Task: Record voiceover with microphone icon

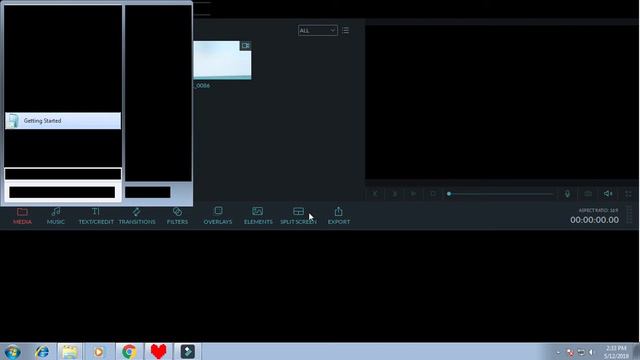Action: (567, 194)
